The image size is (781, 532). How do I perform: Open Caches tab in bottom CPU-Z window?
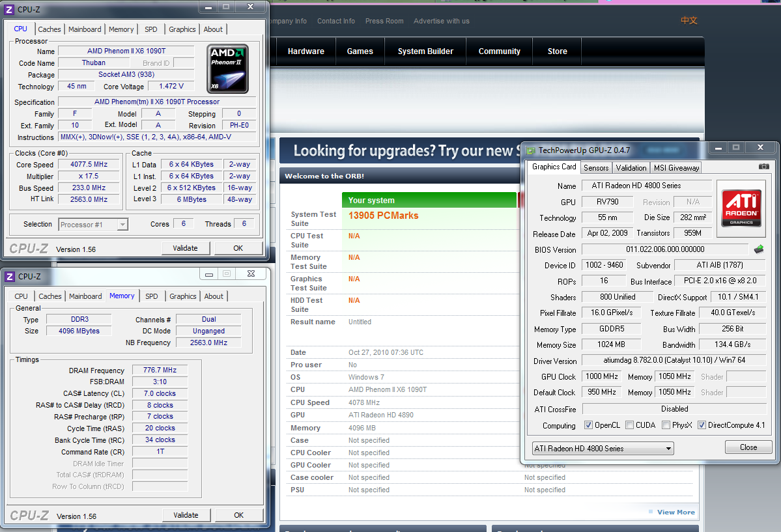[50, 296]
